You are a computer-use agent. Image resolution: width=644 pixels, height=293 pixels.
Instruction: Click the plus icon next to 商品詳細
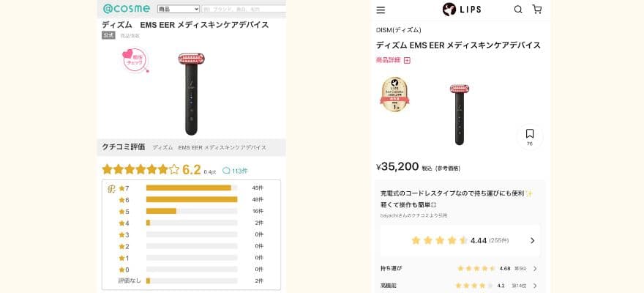(407, 60)
